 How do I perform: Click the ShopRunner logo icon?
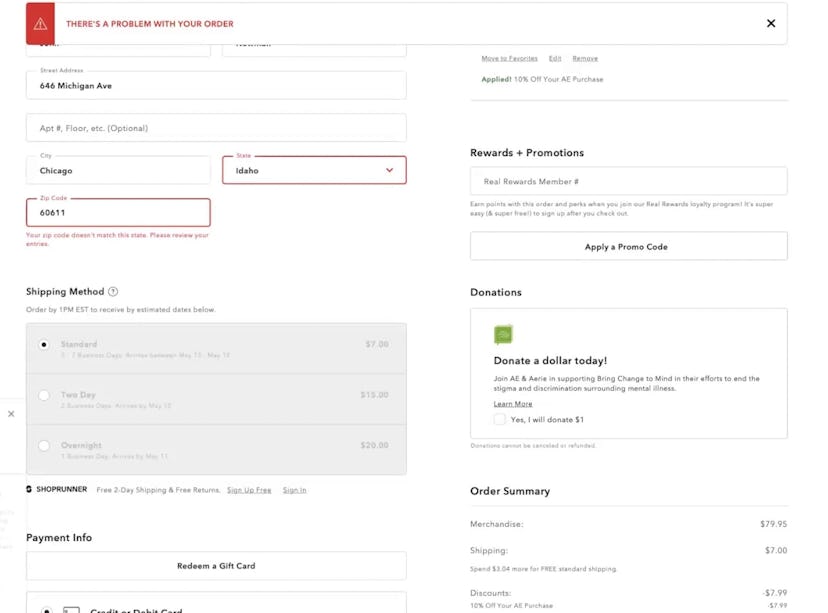pos(31,489)
